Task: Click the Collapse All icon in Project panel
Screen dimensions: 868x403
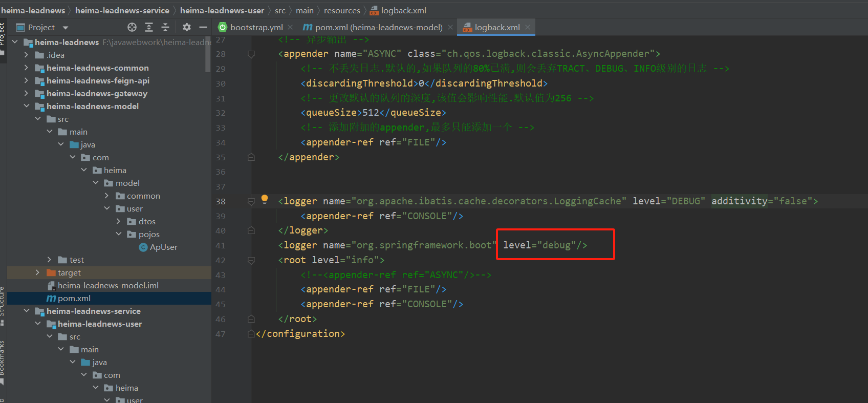Action: [165, 27]
